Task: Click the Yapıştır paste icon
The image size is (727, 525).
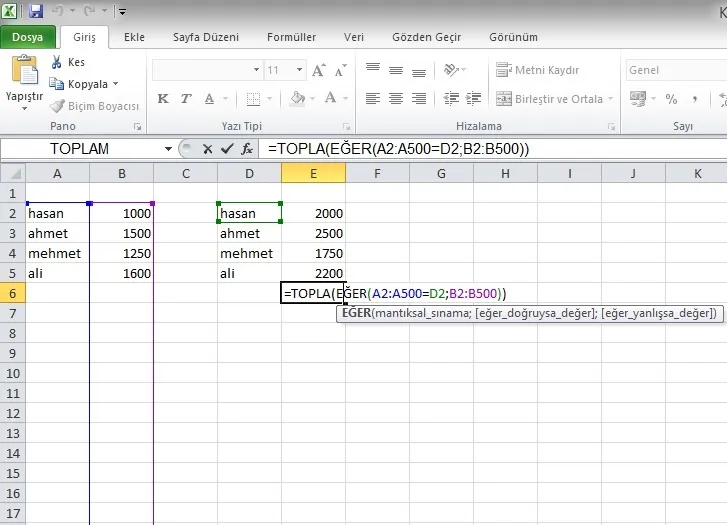Action: (x=24, y=73)
